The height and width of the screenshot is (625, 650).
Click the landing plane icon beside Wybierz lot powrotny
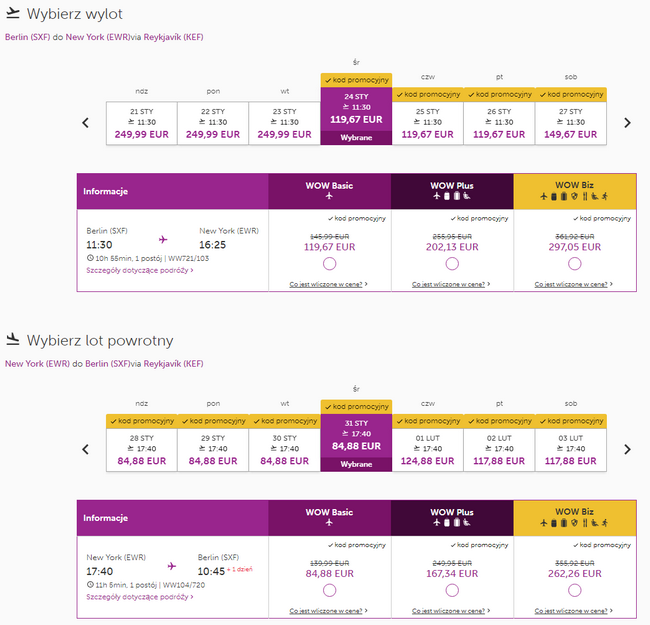click(13, 339)
